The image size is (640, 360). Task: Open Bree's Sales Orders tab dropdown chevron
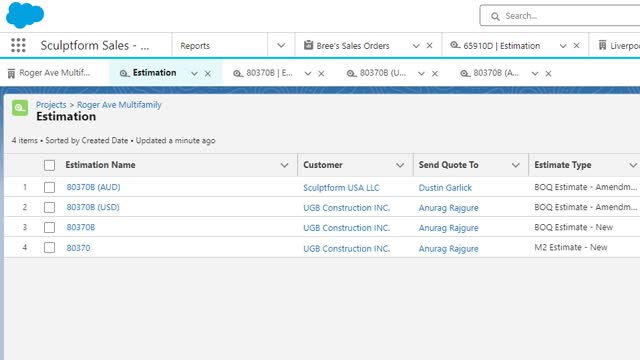click(416, 46)
